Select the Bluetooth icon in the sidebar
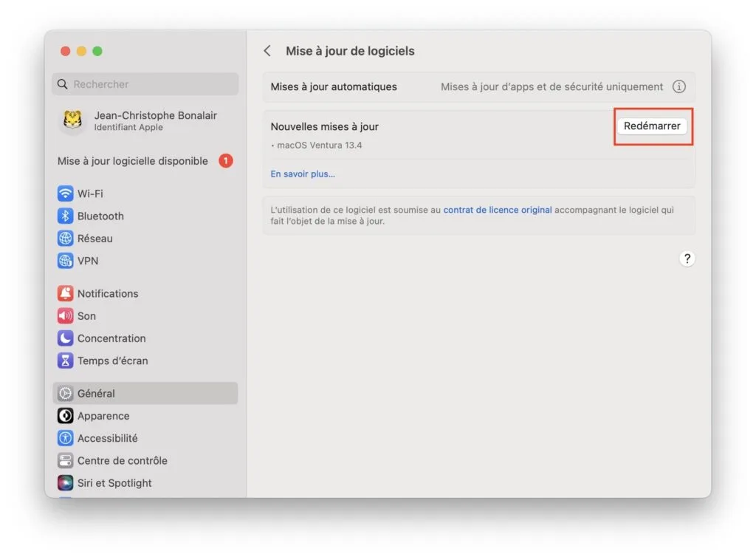 point(66,216)
